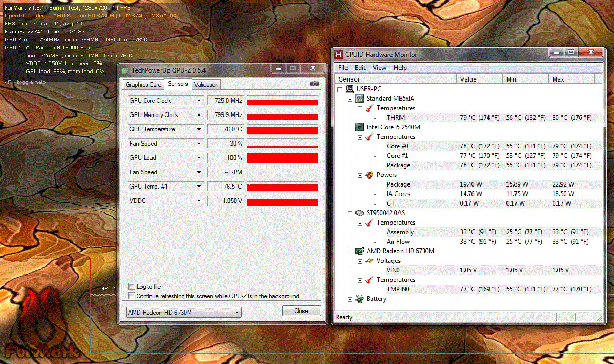Switch to the Validation tab
The image size is (614, 364).
[207, 85]
